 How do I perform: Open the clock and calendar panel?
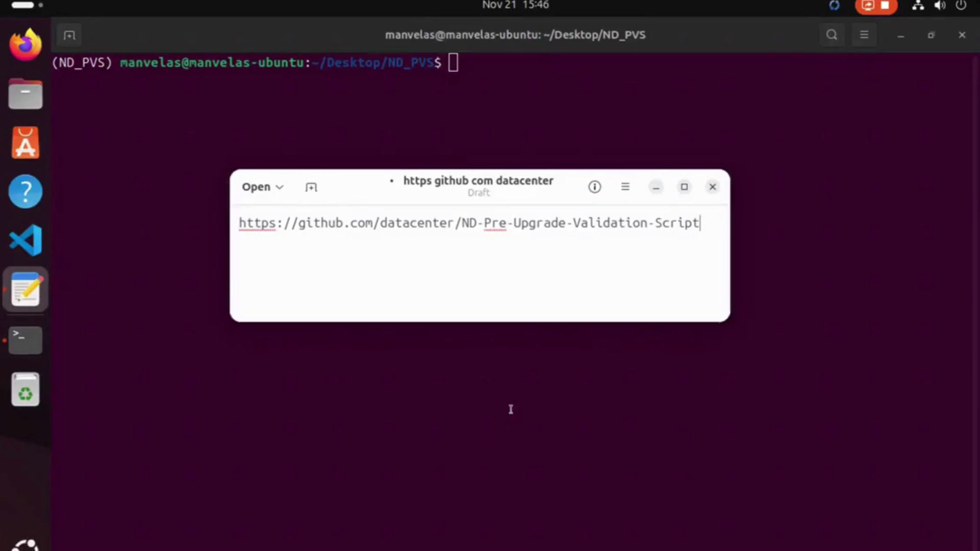[x=516, y=5]
